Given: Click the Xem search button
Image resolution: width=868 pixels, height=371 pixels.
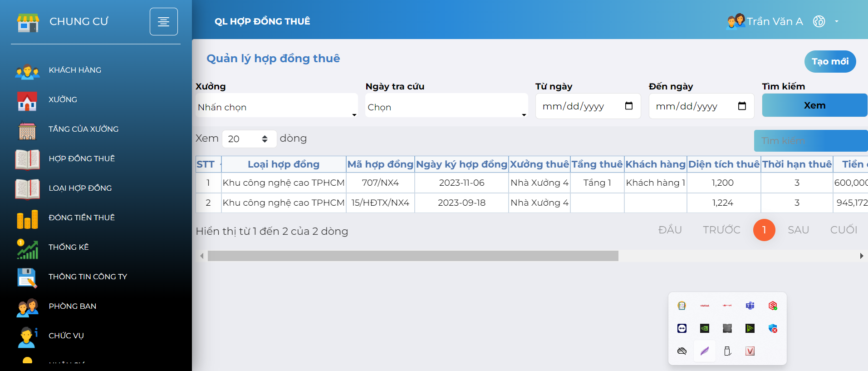Looking at the screenshot, I should coord(814,105).
